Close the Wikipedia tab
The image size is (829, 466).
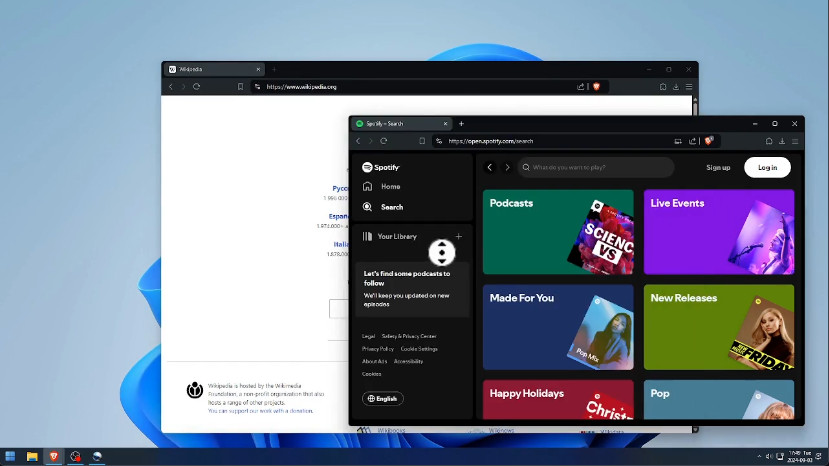tap(258, 69)
